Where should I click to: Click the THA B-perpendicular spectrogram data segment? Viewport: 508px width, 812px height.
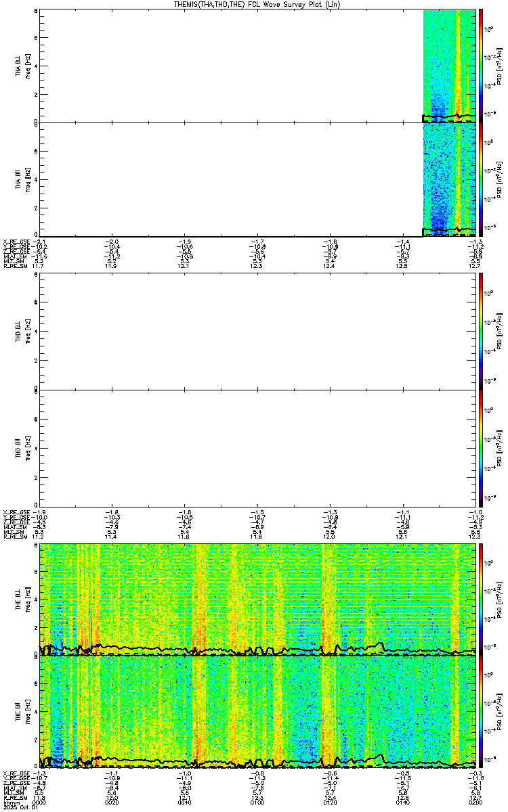(x=450, y=66)
